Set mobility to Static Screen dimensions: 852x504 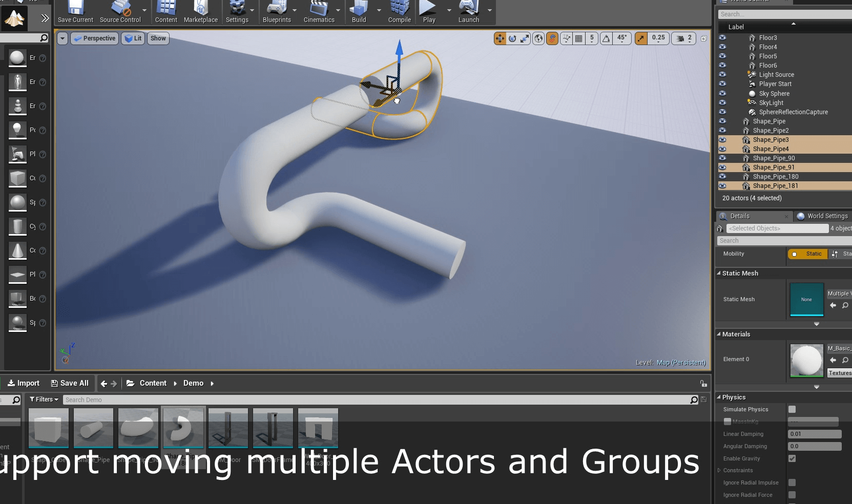click(808, 254)
